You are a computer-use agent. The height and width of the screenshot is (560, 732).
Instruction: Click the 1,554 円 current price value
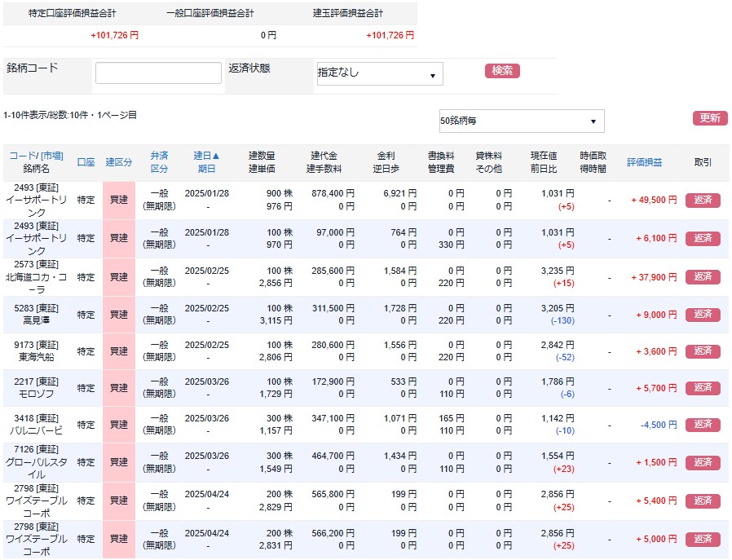(x=558, y=456)
